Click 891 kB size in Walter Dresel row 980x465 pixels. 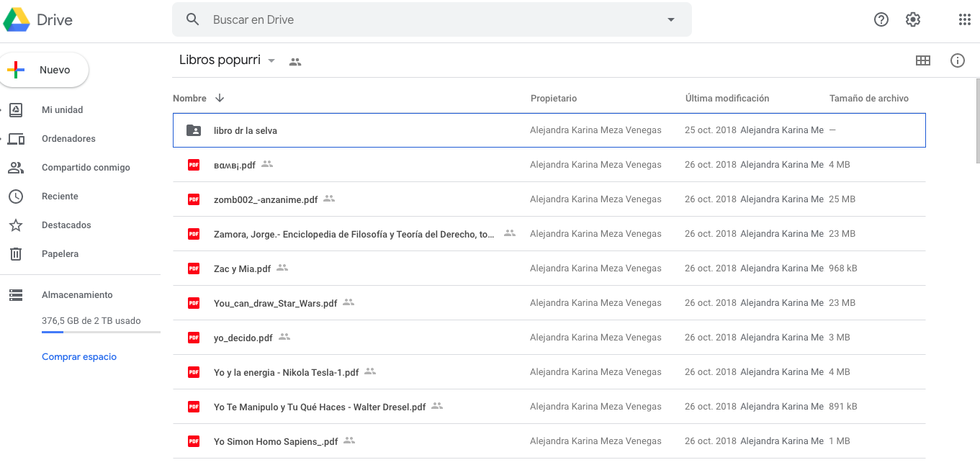(843, 407)
